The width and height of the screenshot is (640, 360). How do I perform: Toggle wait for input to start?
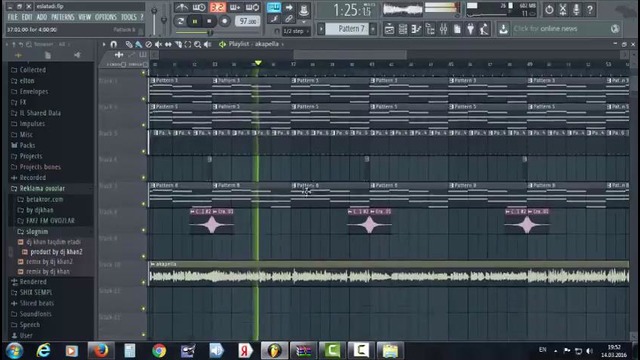coord(199,7)
